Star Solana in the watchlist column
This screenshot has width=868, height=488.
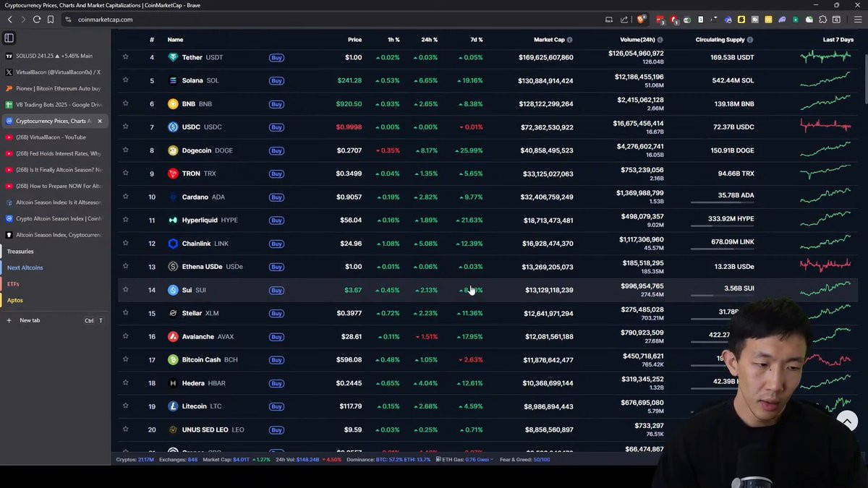tap(125, 80)
